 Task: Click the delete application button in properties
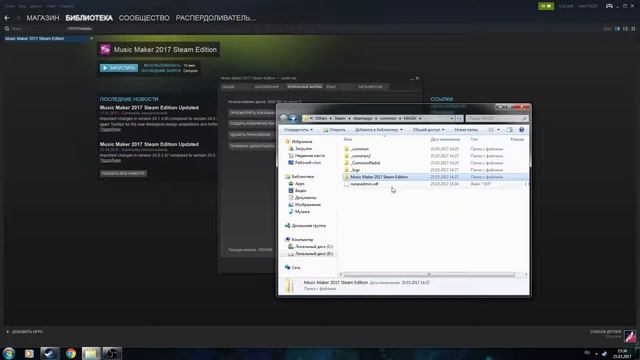(x=251, y=135)
